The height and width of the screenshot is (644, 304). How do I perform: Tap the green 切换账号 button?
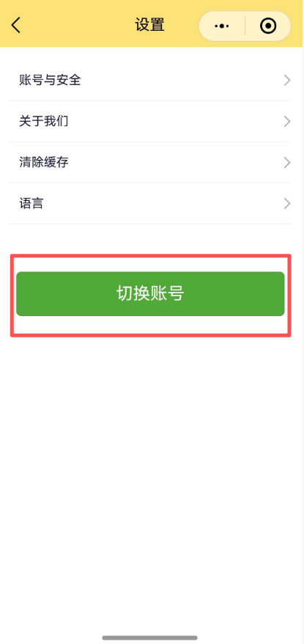coord(150,293)
